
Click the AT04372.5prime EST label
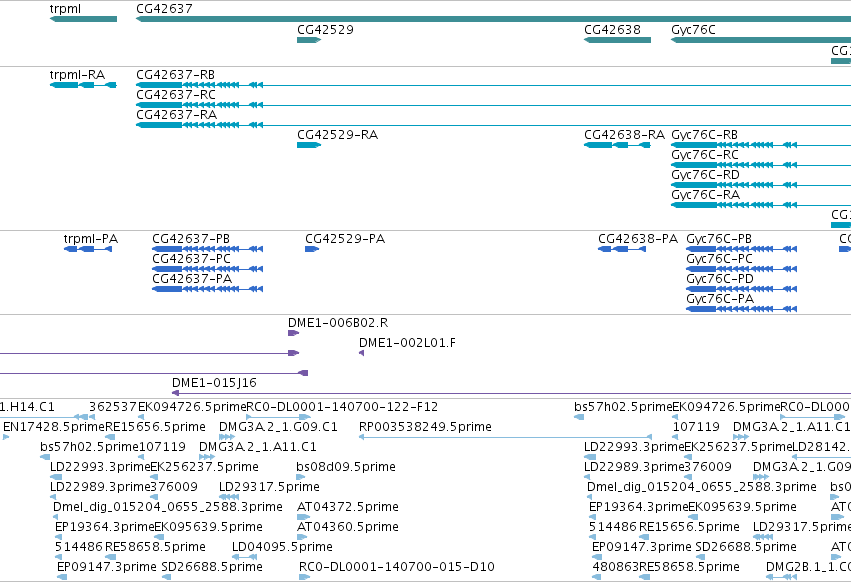tap(348, 508)
